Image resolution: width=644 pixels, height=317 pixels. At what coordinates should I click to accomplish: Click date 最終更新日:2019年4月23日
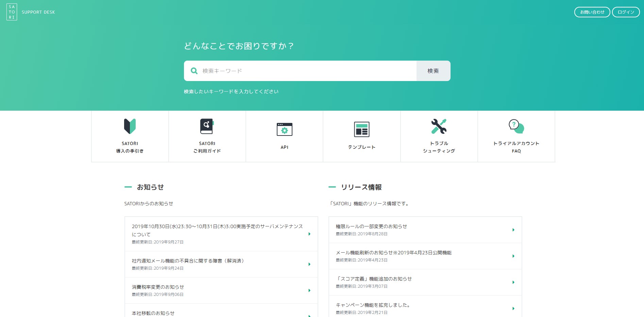362,260
